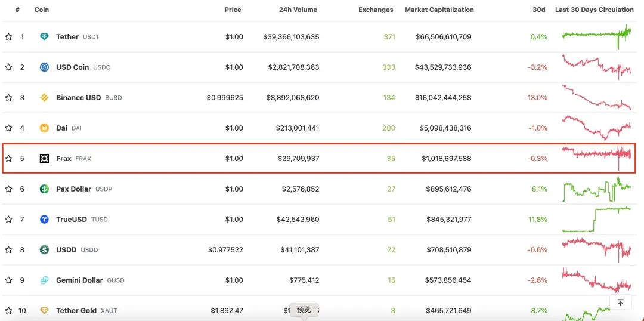Click the USDD logo icon

(x=44, y=250)
